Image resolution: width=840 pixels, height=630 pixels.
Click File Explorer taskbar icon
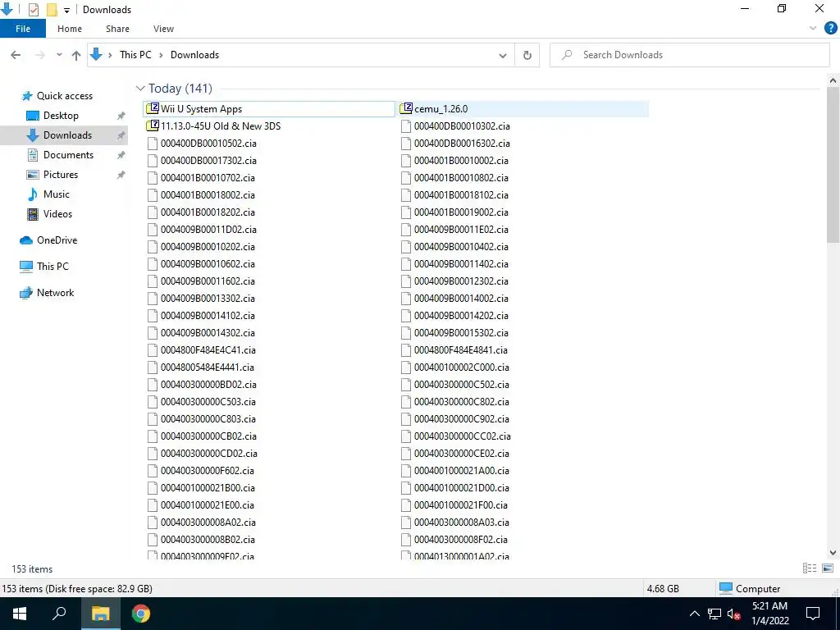click(x=100, y=614)
